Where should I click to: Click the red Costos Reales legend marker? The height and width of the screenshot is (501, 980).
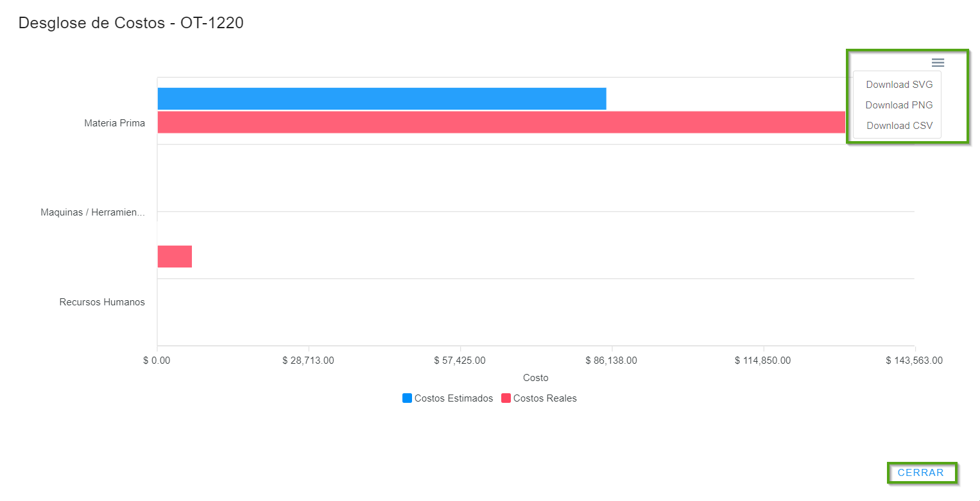pyautogui.click(x=506, y=398)
